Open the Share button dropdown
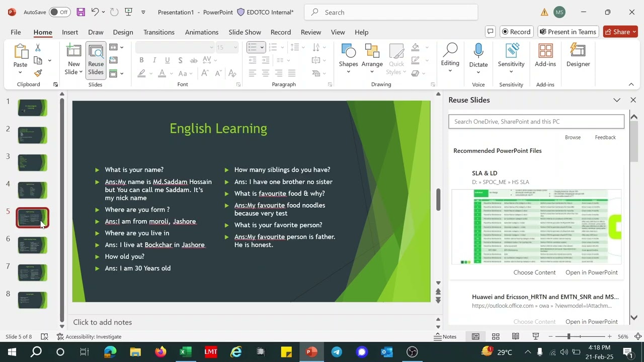This screenshot has height=362, width=644. point(634,32)
